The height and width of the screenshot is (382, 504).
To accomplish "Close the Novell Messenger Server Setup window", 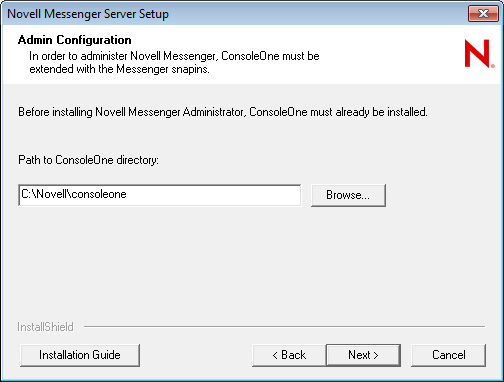I will (483, 14).
